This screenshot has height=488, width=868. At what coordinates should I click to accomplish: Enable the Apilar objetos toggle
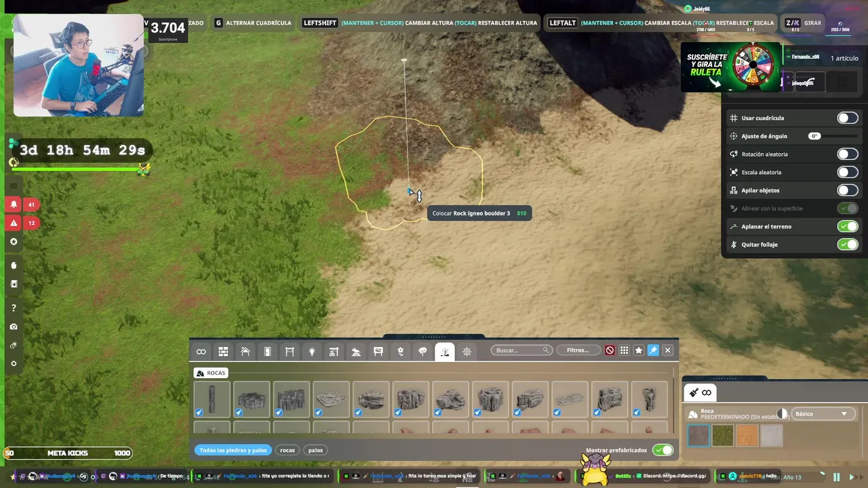coord(847,190)
